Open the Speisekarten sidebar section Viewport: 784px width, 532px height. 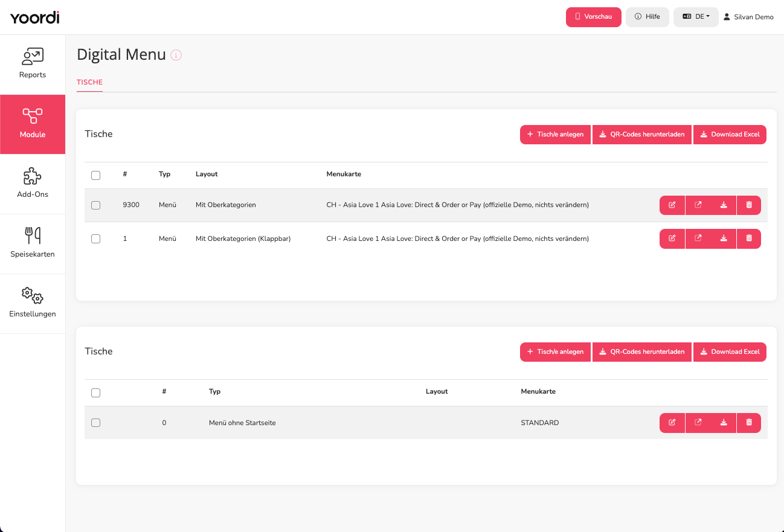(33, 244)
